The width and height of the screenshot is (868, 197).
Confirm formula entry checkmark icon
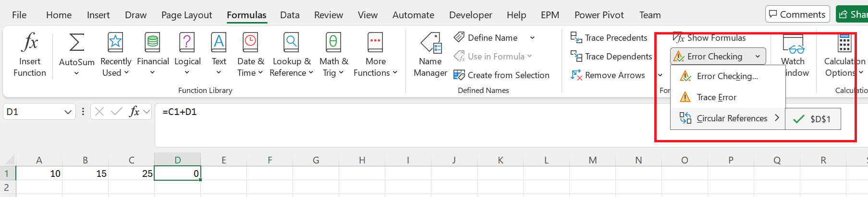116,112
